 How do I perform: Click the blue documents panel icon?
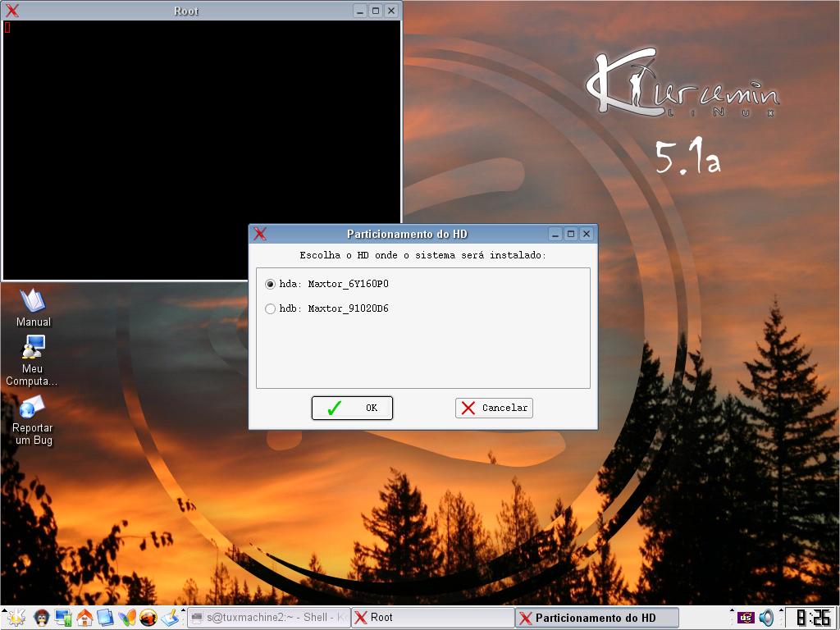106,618
